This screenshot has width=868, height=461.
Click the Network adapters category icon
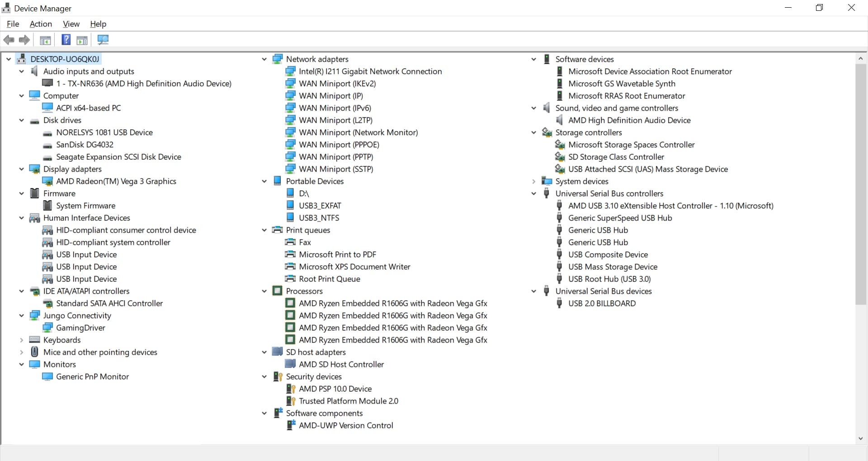pyautogui.click(x=277, y=59)
